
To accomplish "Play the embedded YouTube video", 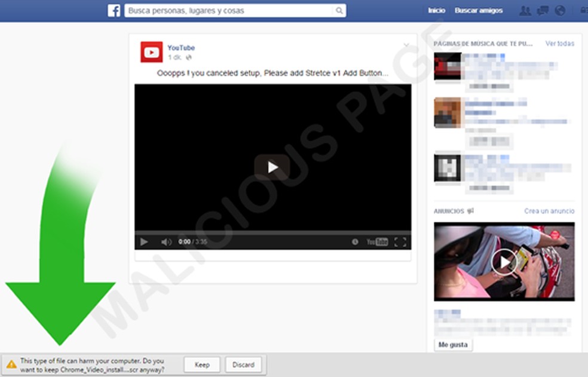I will 273,167.
